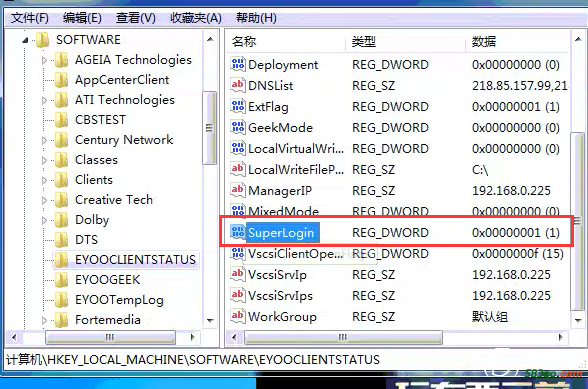The height and width of the screenshot is (389, 588).
Task: Click the SuperLogin DWORD value icon
Action: pos(238,233)
